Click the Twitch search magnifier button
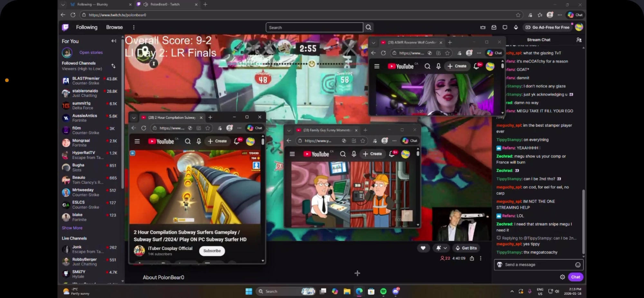Image resolution: width=644 pixels, height=298 pixels. 368,27
